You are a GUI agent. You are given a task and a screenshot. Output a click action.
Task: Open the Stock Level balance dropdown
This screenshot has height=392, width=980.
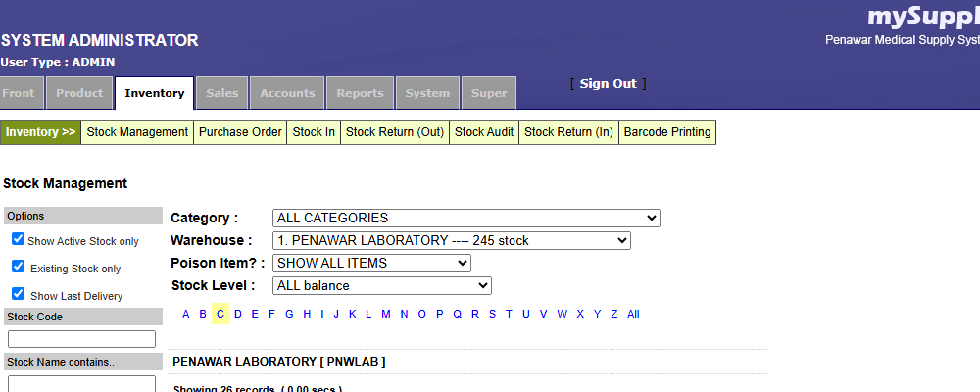pyautogui.click(x=381, y=285)
